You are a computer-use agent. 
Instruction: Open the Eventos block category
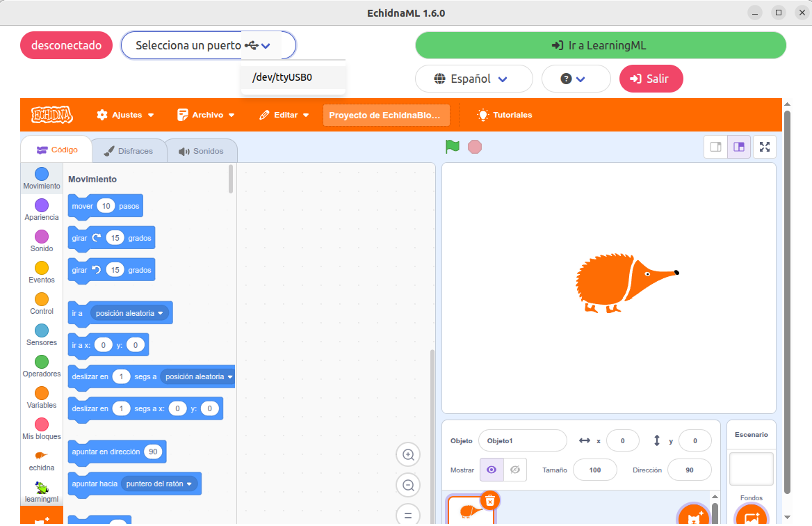point(42,273)
